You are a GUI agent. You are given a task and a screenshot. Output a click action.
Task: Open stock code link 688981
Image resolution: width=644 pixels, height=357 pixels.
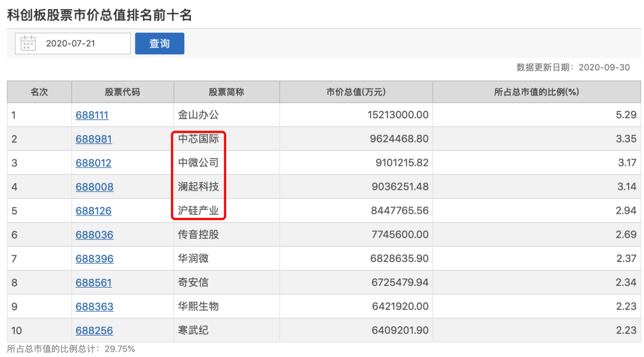pyautogui.click(x=94, y=139)
